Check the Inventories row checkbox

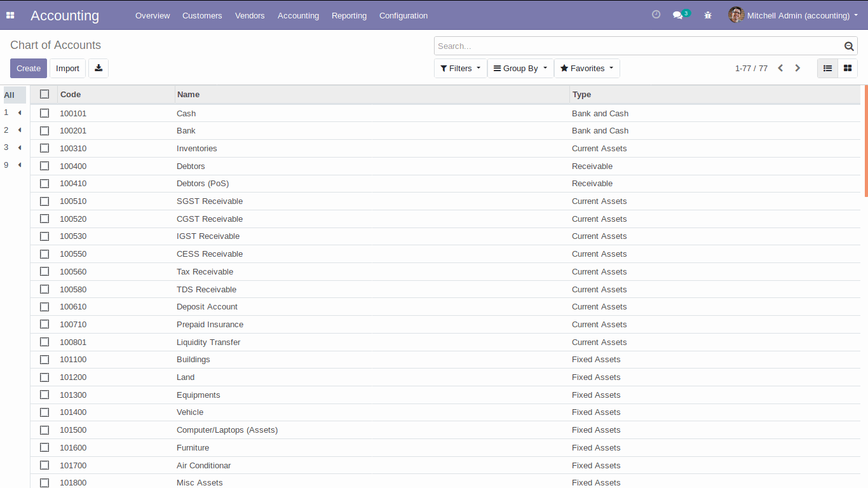pyautogui.click(x=44, y=148)
